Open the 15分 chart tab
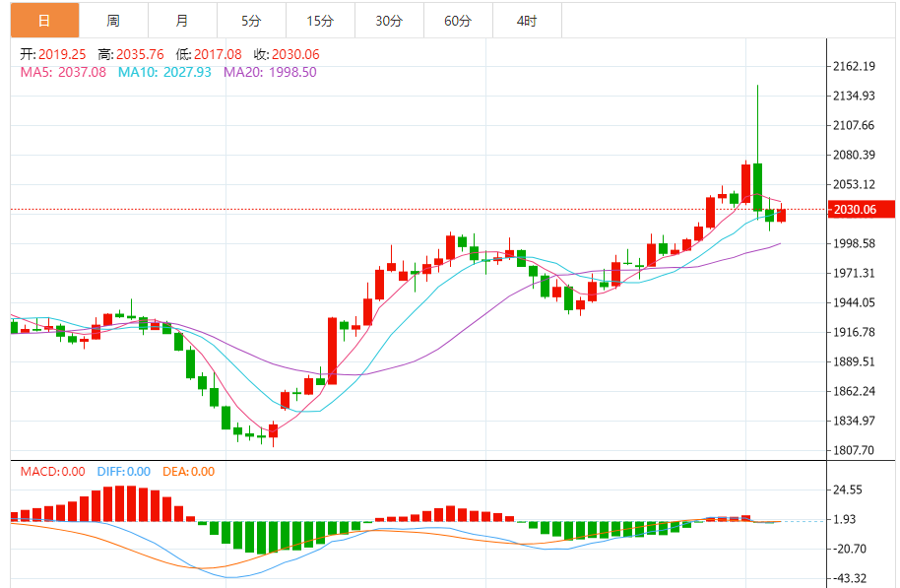The height and width of the screenshot is (588, 900). coord(320,21)
